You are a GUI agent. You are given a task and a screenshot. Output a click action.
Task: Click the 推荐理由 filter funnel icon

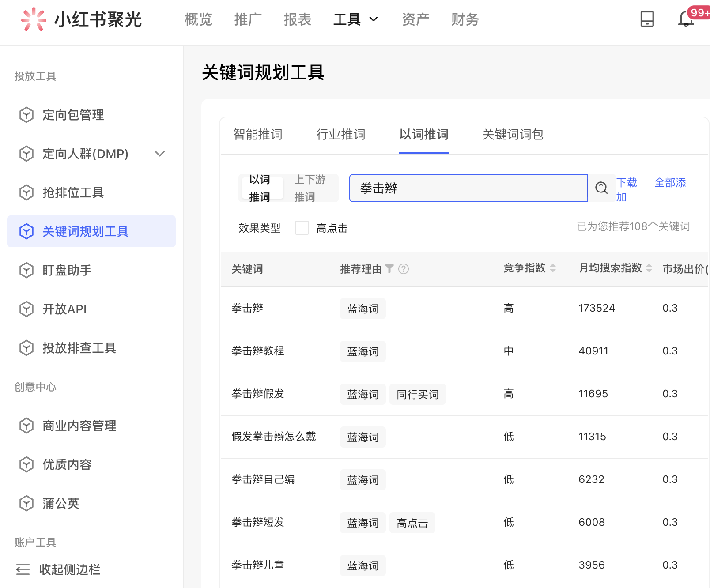[389, 269]
